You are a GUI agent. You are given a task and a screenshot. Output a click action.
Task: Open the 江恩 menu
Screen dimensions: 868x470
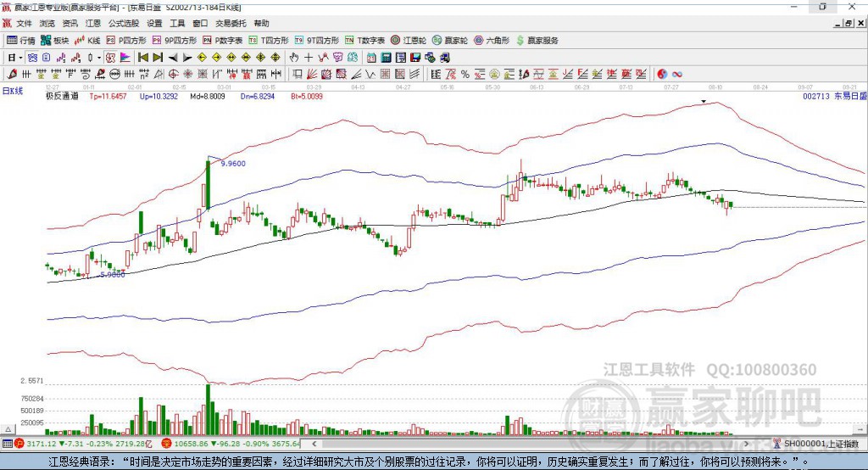[93, 23]
